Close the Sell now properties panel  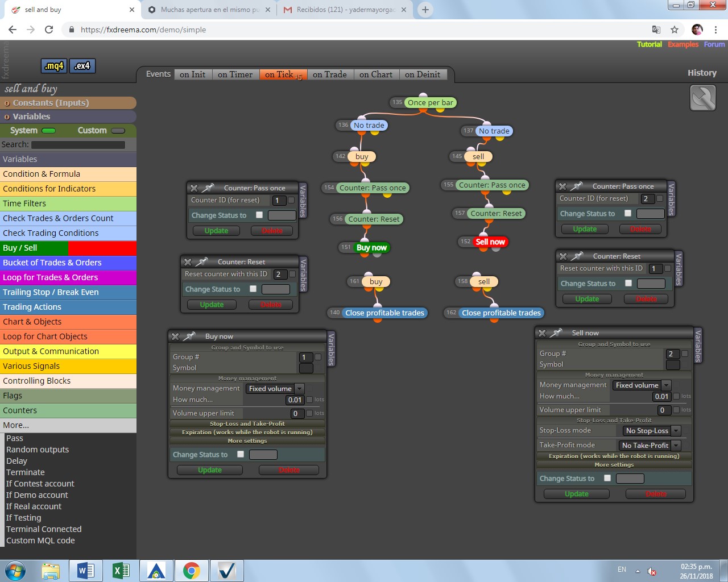point(542,333)
